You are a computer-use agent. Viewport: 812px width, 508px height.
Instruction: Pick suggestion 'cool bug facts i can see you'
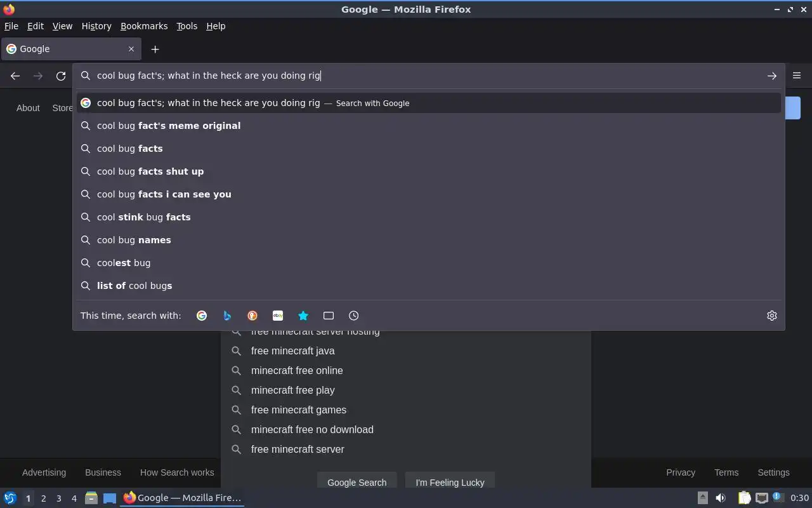(x=429, y=194)
